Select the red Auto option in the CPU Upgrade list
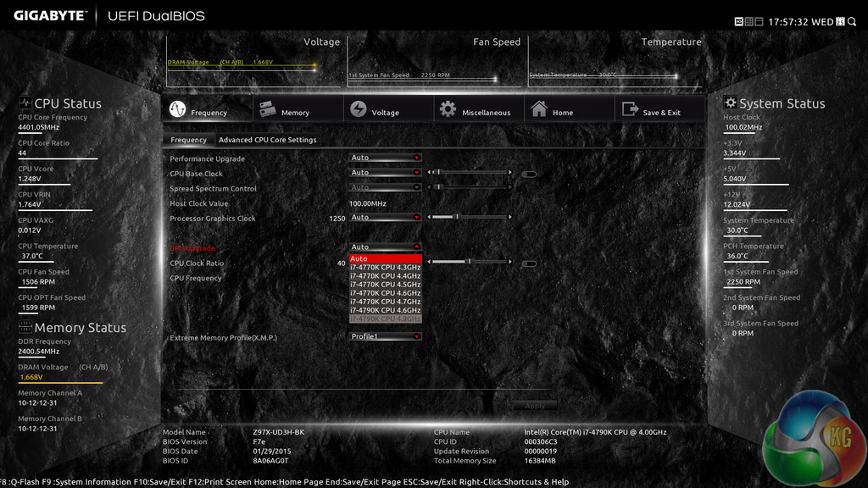 pos(386,258)
